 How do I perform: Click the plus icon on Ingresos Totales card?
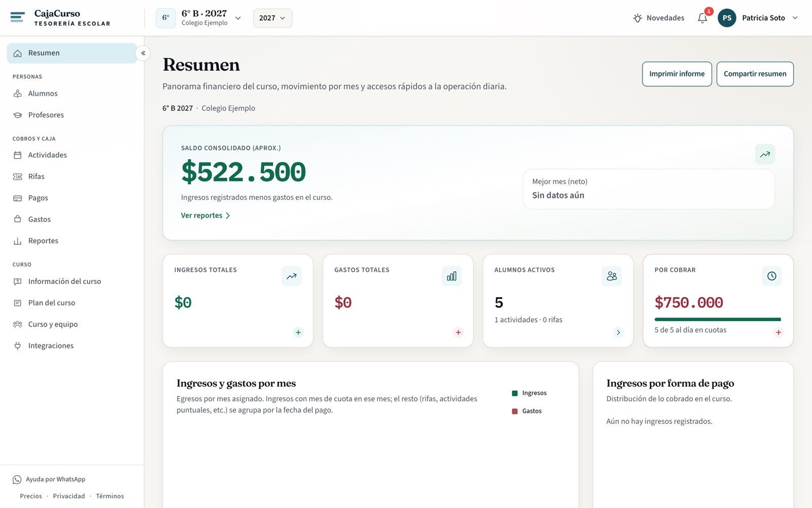click(298, 332)
